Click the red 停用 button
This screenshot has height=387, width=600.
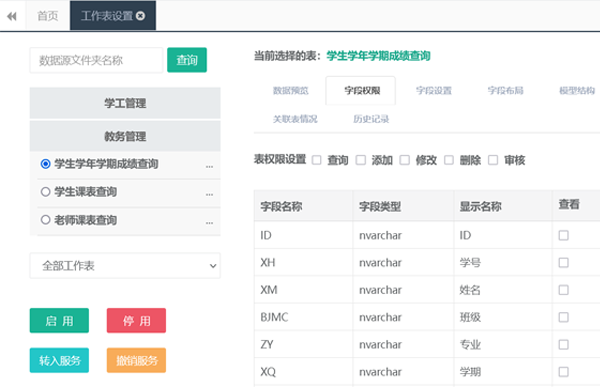point(136,320)
